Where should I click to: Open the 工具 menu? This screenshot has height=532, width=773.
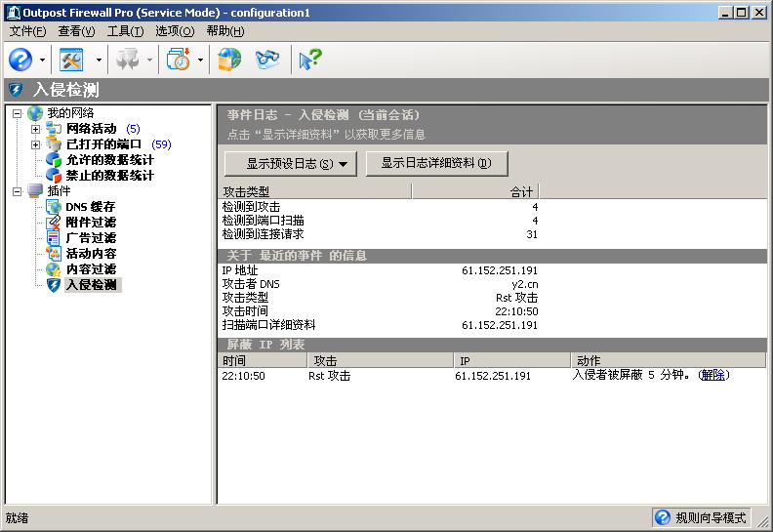125,31
